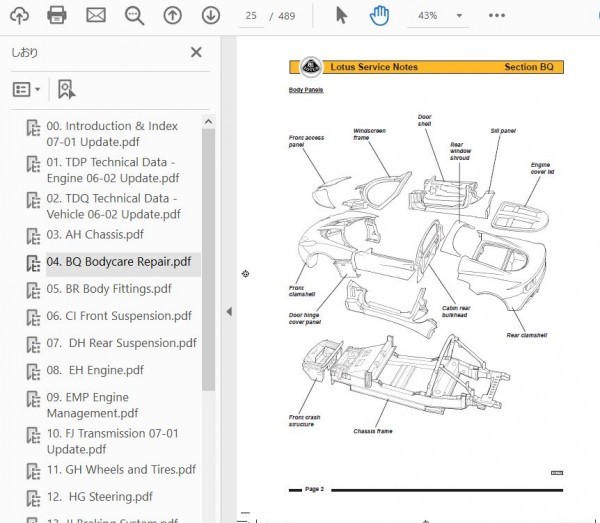Collapse the left panel with triangle handle
The width and height of the screenshot is (600, 523).
click(x=229, y=311)
